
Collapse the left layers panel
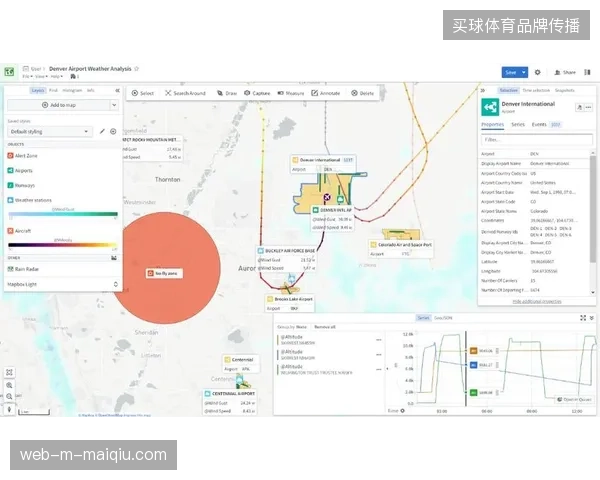(x=117, y=90)
